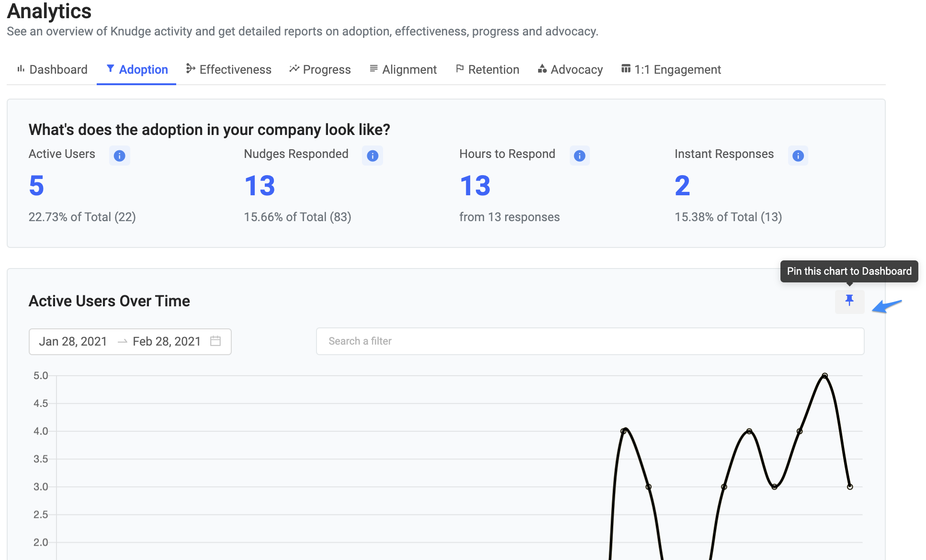
Task: Open the Dashboard tab
Action: (x=52, y=70)
